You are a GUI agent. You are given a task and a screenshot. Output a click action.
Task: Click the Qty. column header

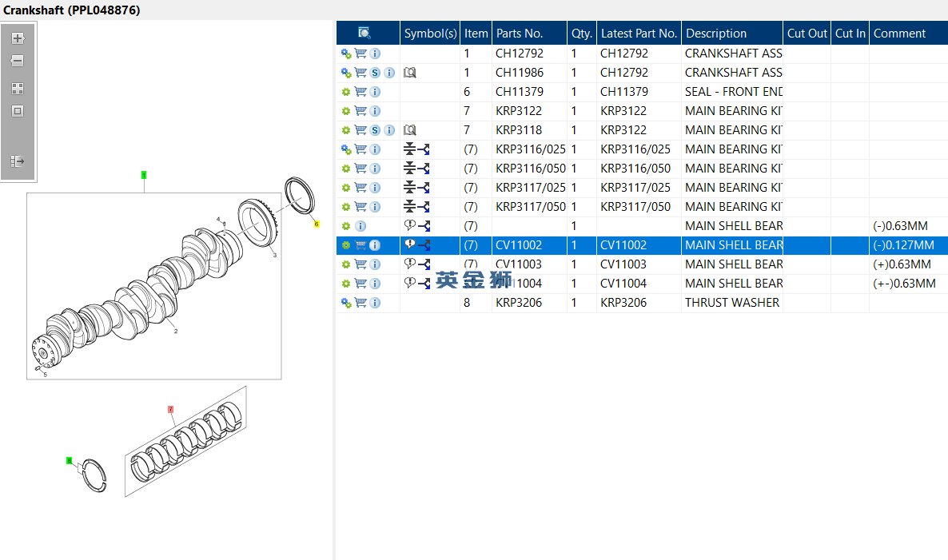point(582,34)
